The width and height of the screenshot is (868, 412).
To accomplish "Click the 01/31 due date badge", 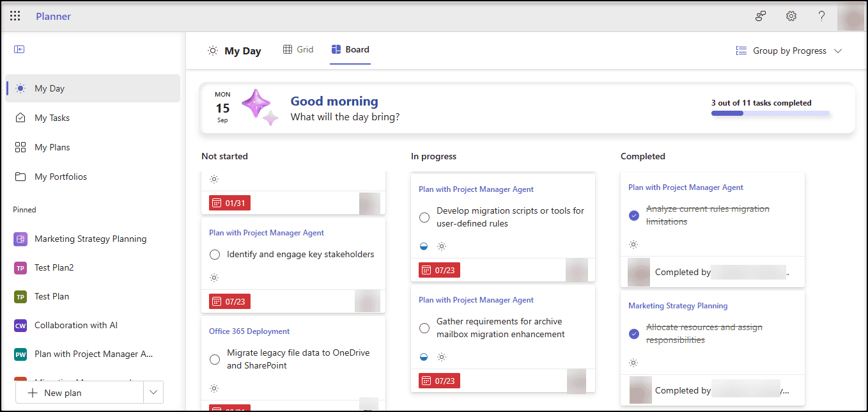I will pos(230,203).
